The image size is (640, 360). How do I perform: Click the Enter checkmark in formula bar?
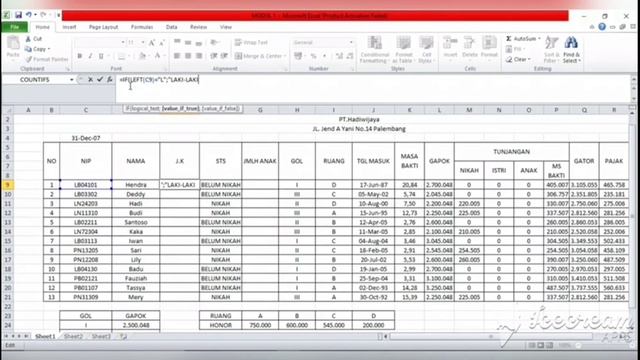pos(100,80)
